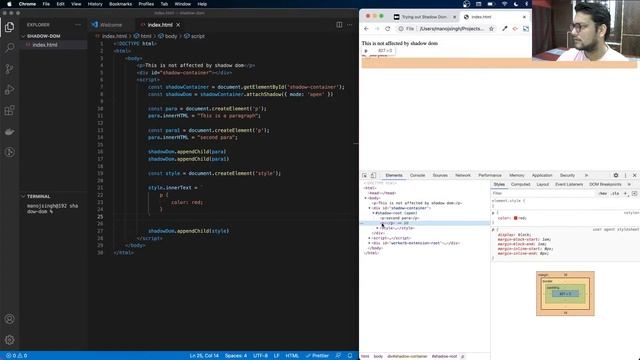The width and height of the screenshot is (640, 360).
Task: Switch to the Welcome editor tab
Action: tap(107, 25)
